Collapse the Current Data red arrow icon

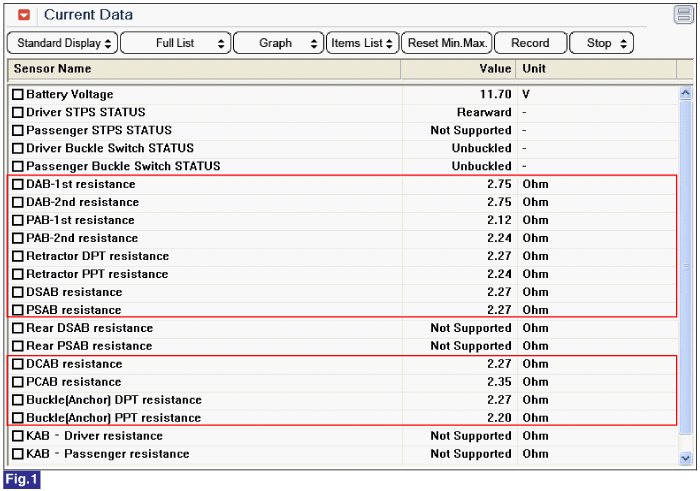click(x=25, y=15)
